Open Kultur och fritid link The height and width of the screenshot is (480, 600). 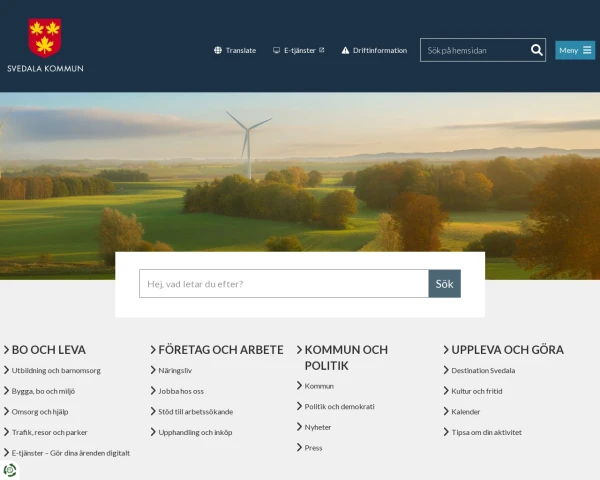477,391
